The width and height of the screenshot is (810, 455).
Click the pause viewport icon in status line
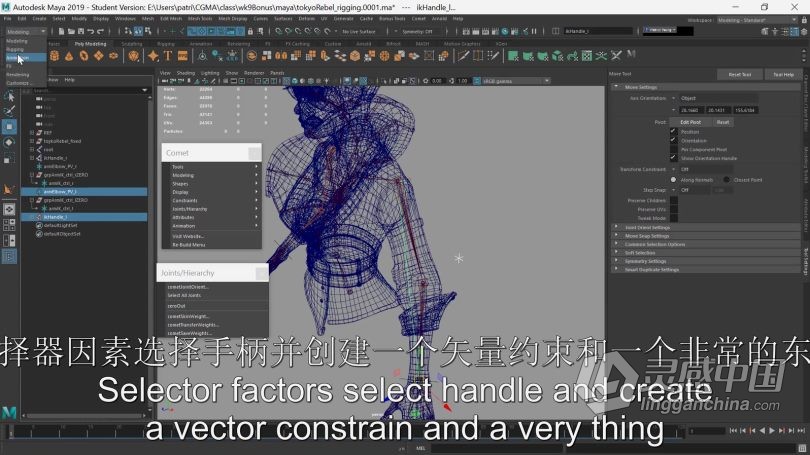(534, 32)
